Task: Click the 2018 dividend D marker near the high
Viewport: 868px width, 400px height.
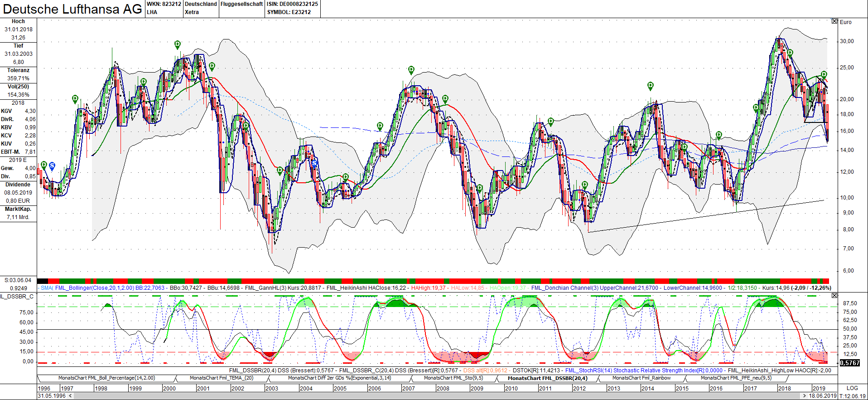Action: [x=790, y=53]
